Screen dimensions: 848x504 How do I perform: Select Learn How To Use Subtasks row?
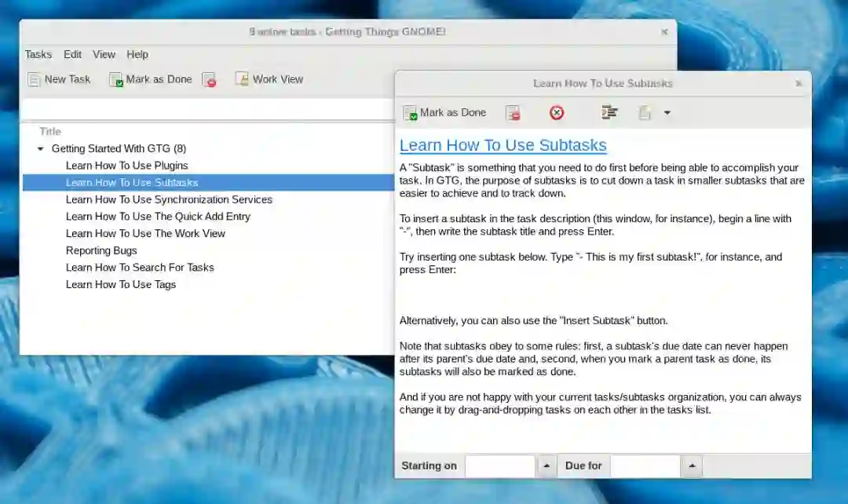pos(208,183)
